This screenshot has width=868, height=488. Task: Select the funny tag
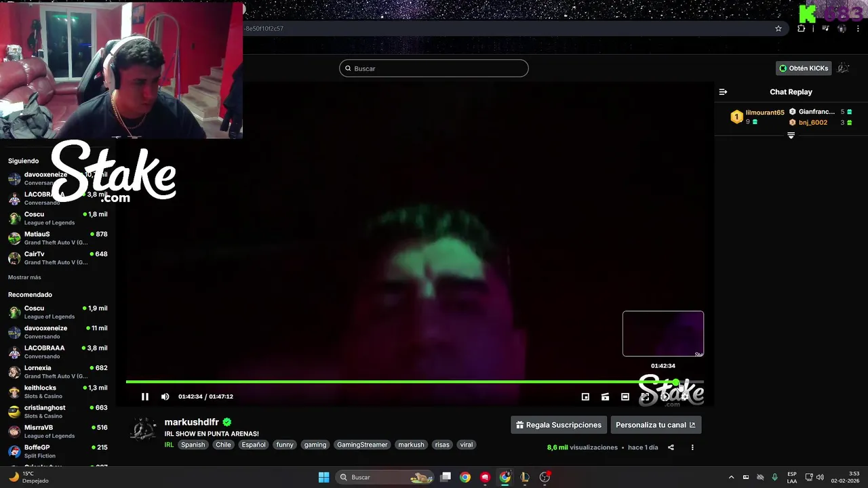click(285, 445)
